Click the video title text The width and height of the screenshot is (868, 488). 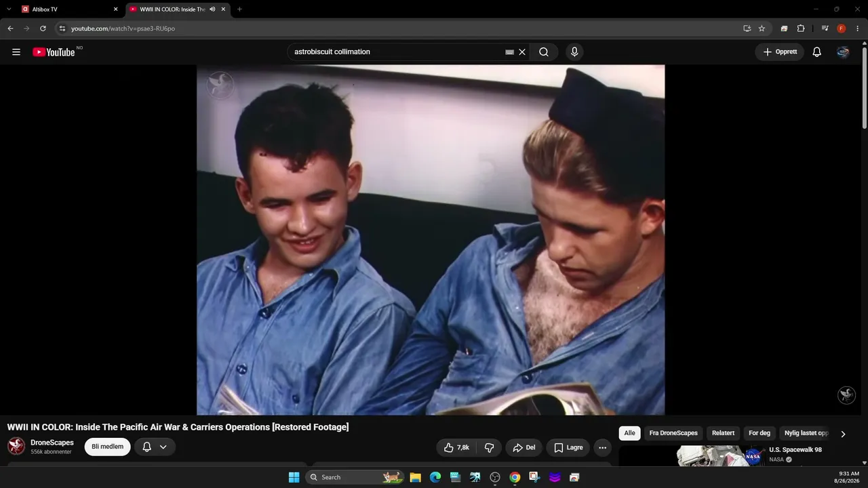tap(178, 427)
